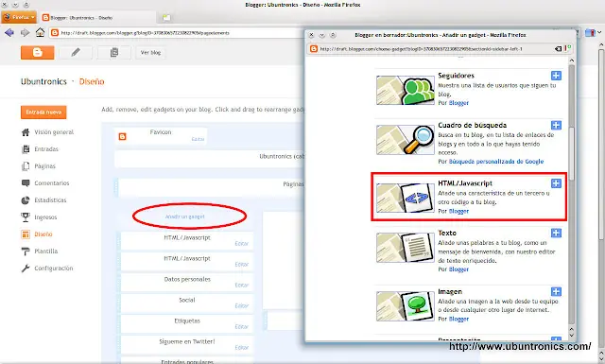Edit the second HTML/Javascript gadget
The width and height of the screenshot is (605, 364).
[242, 265]
